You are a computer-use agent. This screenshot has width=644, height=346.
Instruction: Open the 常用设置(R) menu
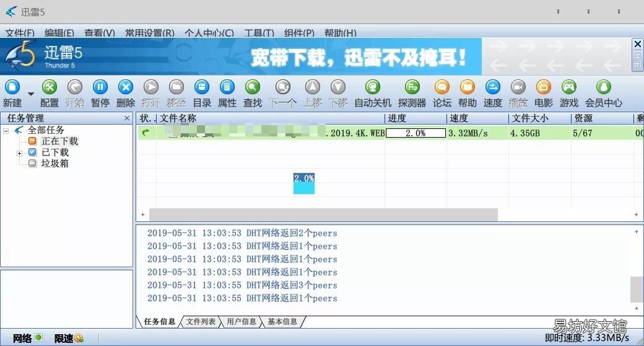(149, 32)
